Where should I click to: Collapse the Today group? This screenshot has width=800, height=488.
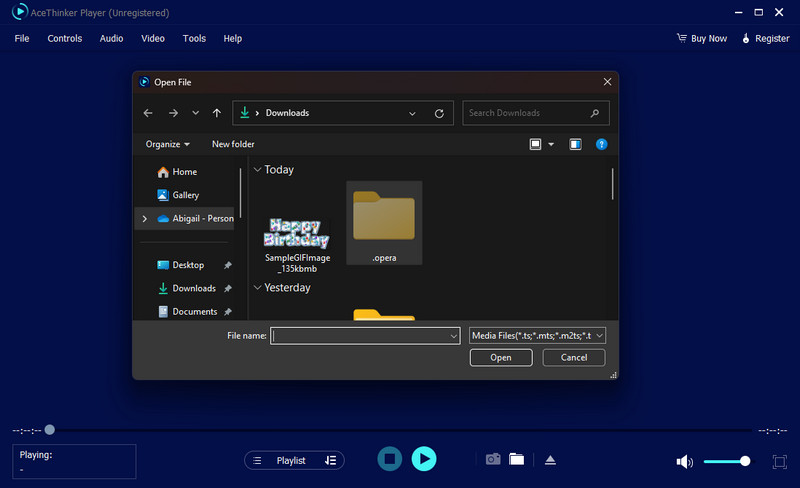[x=258, y=169]
